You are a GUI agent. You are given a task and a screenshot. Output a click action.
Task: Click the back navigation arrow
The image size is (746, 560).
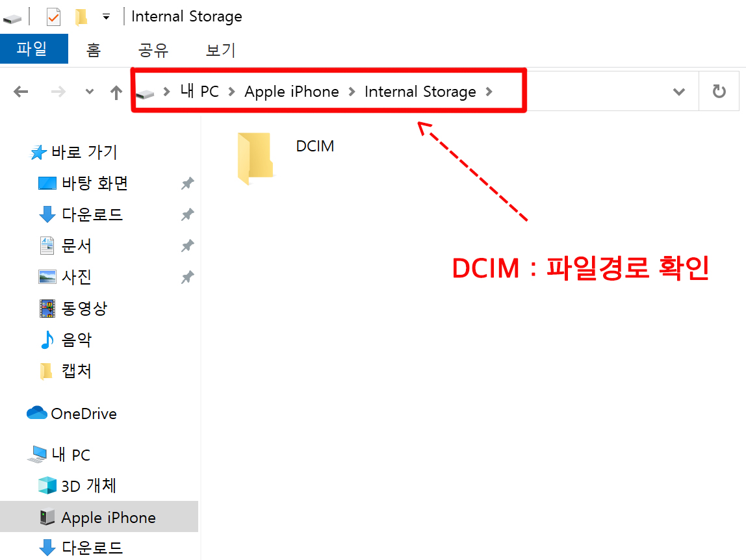[21, 92]
